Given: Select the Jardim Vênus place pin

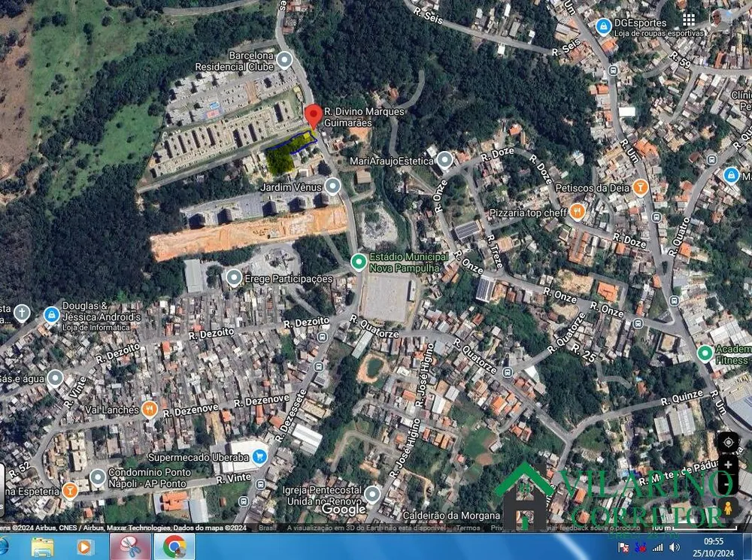Looking at the screenshot, I should (332, 186).
